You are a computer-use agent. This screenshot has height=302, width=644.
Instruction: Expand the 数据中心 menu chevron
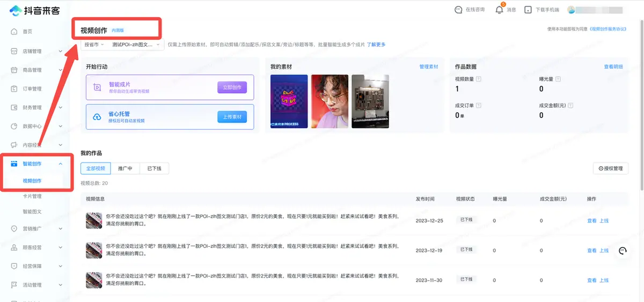60,127
